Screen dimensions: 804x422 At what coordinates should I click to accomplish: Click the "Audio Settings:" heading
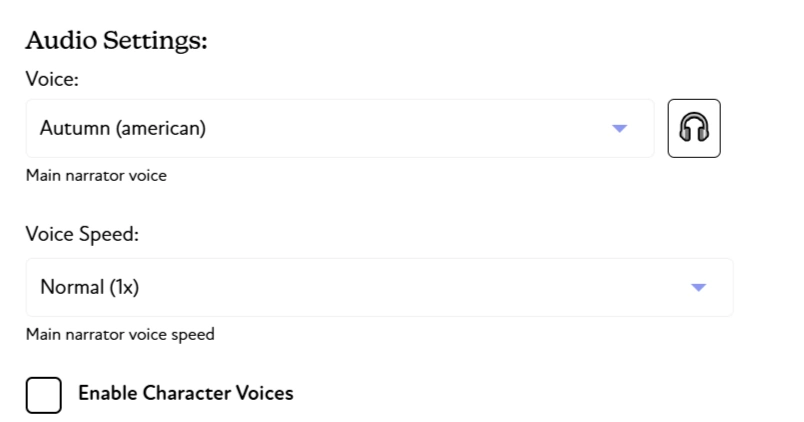tap(116, 42)
